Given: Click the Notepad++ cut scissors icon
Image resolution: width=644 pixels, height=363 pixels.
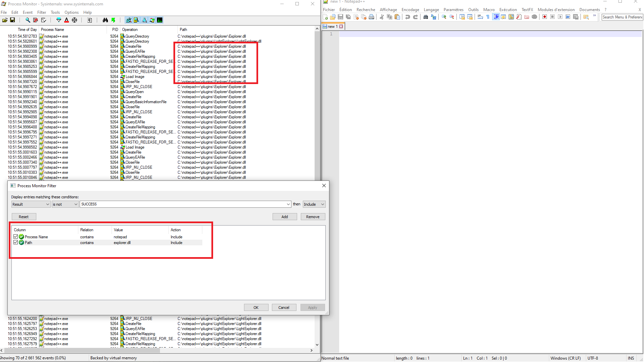Looking at the screenshot, I should pos(382,17).
